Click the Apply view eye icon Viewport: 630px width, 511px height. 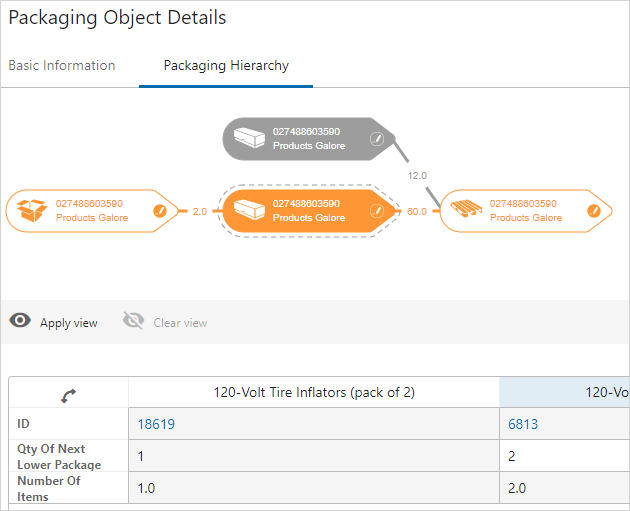click(20, 321)
